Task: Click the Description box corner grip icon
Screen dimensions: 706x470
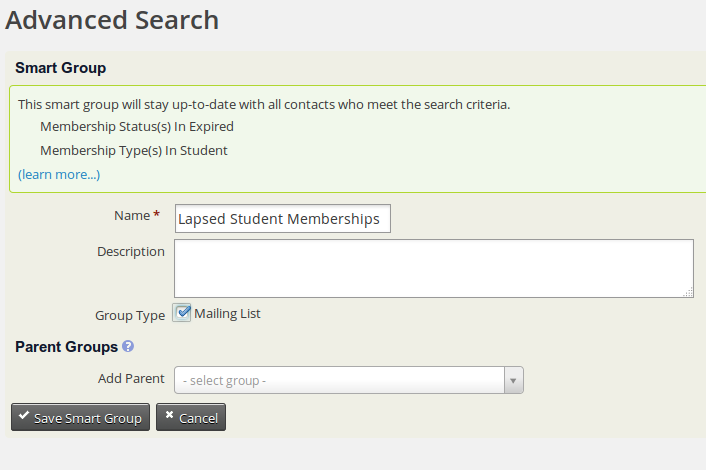Action: point(688,293)
